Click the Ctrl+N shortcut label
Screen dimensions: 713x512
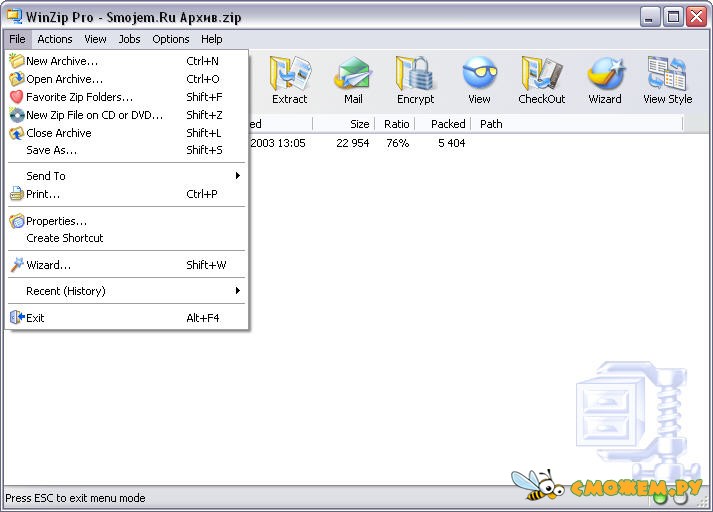click(202, 61)
